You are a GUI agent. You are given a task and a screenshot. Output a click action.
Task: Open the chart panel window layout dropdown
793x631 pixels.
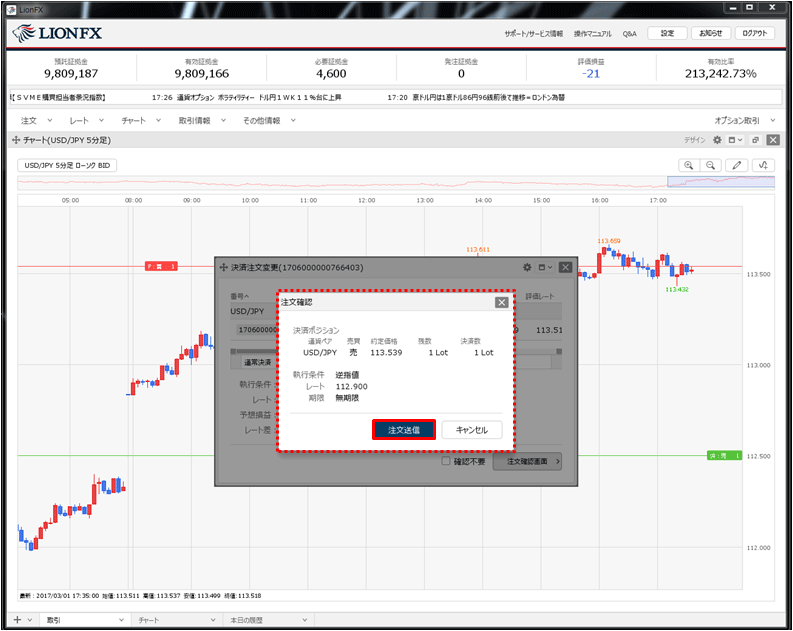[x=735, y=140]
